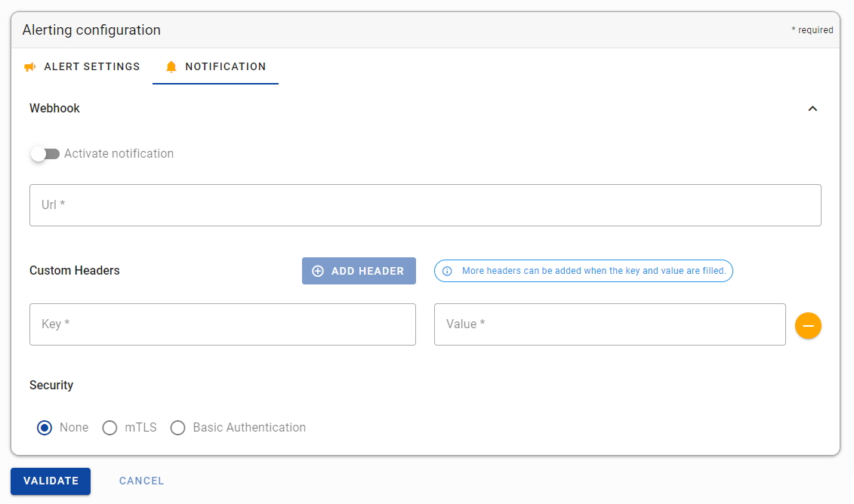Switch to the Alert Settings tab
Viewport: 854px width, 504px height.
pyautogui.click(x=82, y=66)
